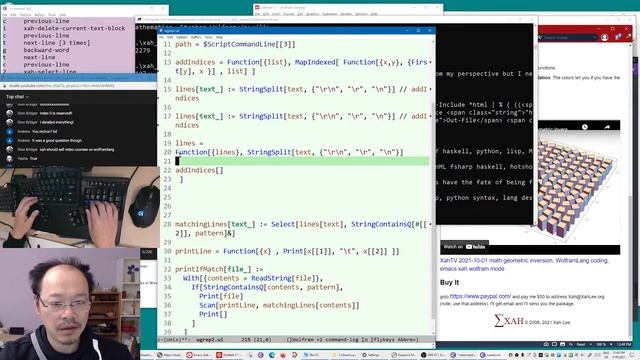
Task: Open the Edit menu in the wgrep Emacs window
Action: [170, 37]
